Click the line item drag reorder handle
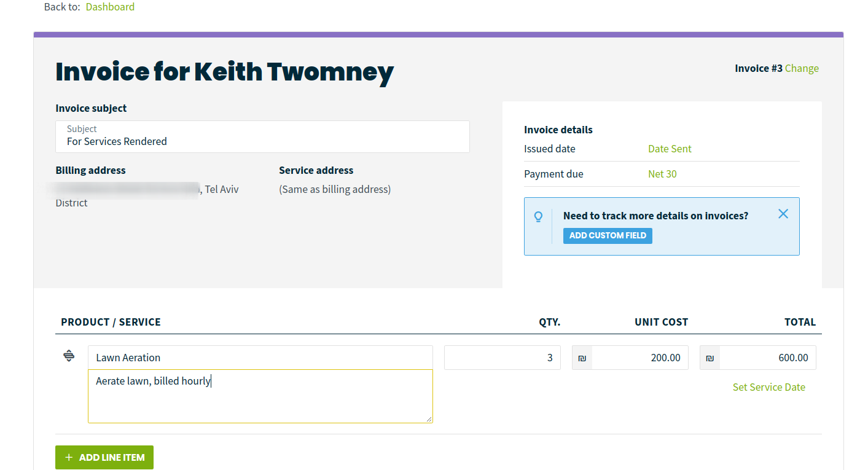This screenshot has height=470, width=868. coord(69,356)
